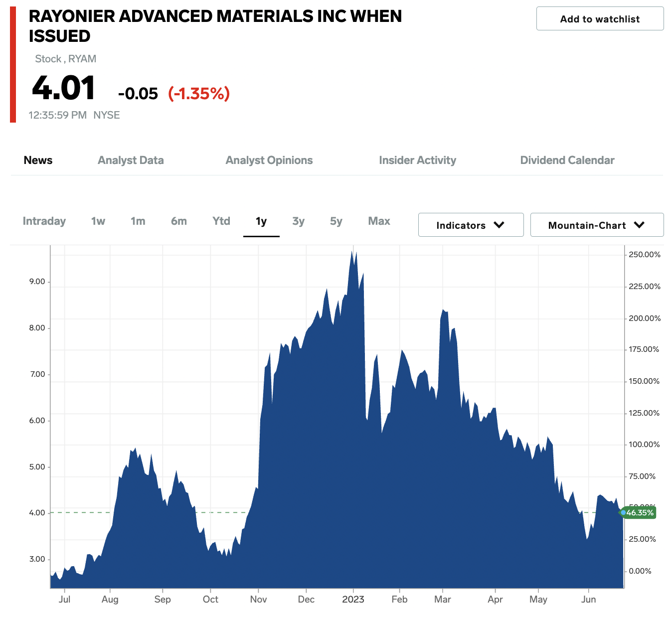Click the 2023 axis label
This screenshot has height=618, width=672.
click(x=353, y=599)
